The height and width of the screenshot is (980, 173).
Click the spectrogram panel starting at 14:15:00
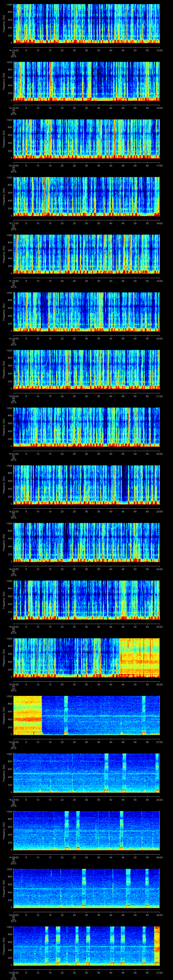click(86, 81)
